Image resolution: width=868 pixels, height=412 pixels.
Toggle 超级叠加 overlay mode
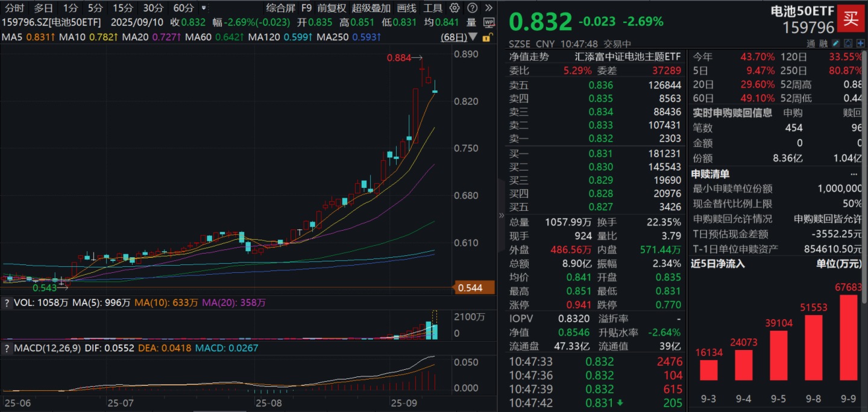pyautogui.click(x=371, y=8)
